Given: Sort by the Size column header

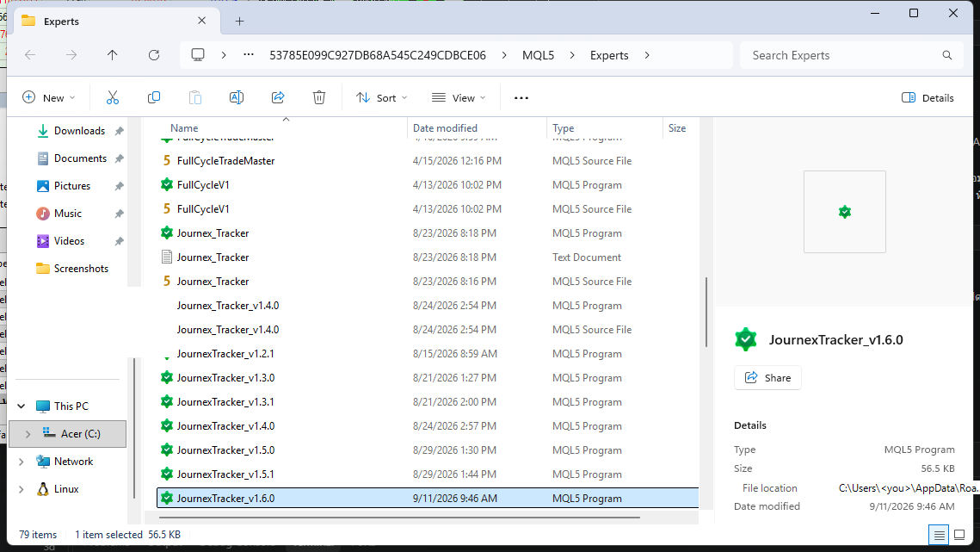Looking at the screenshot, I should pyautogui.click(x=677, y=127).
